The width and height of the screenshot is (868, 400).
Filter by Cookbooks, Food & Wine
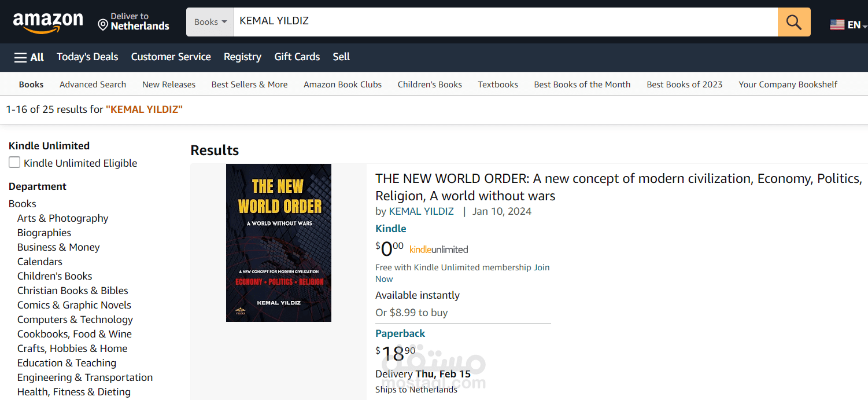[75, 334]
